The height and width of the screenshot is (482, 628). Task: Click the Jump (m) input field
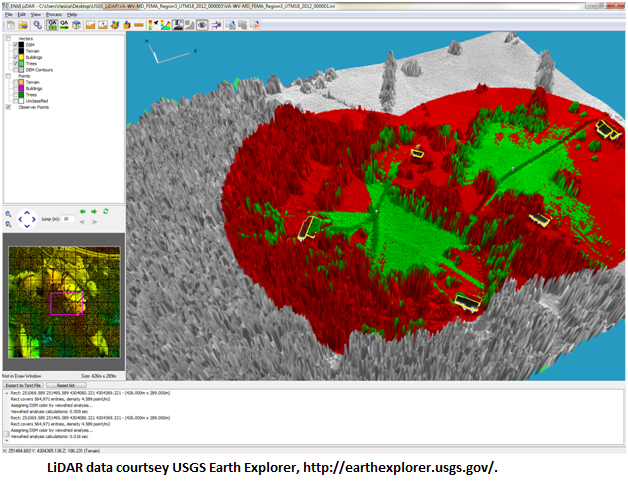tap(68, 219)
